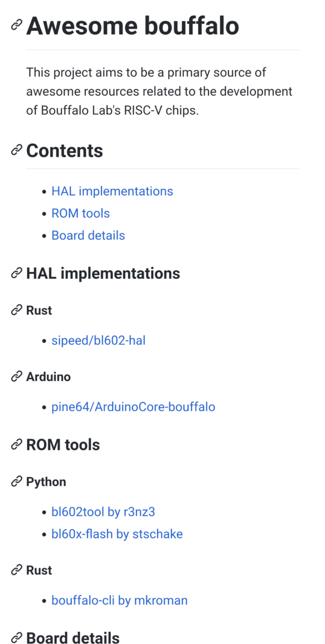Click anchor icon beside Rust heading above bouffalo-cli
This screenshot has height=644, width=325.
click(x=16, y=570)
